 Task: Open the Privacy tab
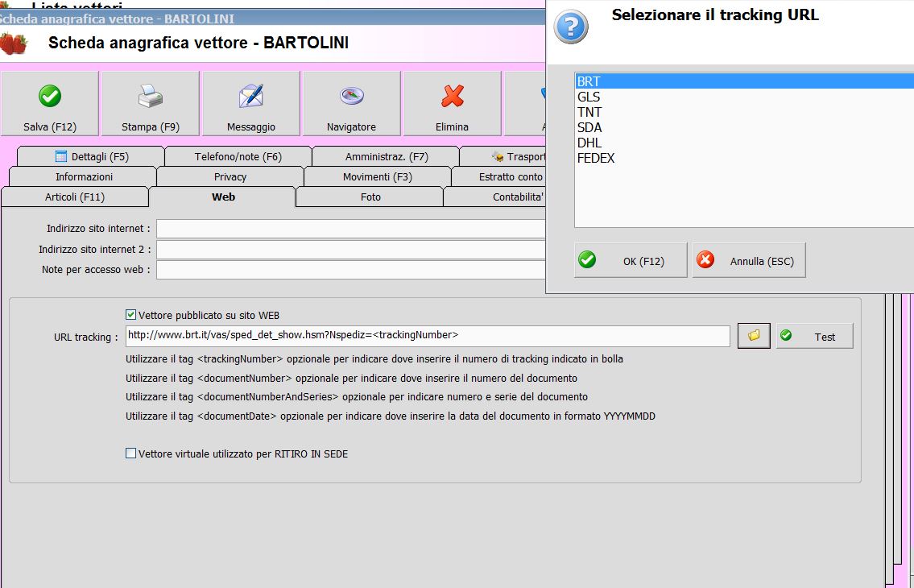click(x=230, y=176)
